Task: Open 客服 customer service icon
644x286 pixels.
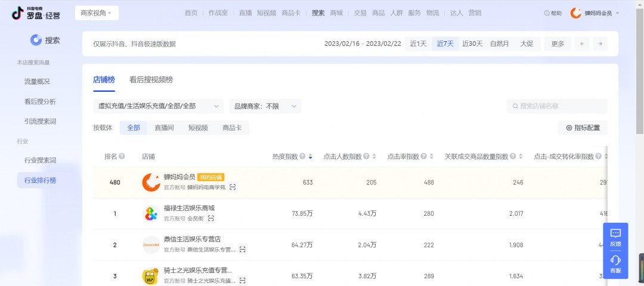Action: (x=615, y=265)
